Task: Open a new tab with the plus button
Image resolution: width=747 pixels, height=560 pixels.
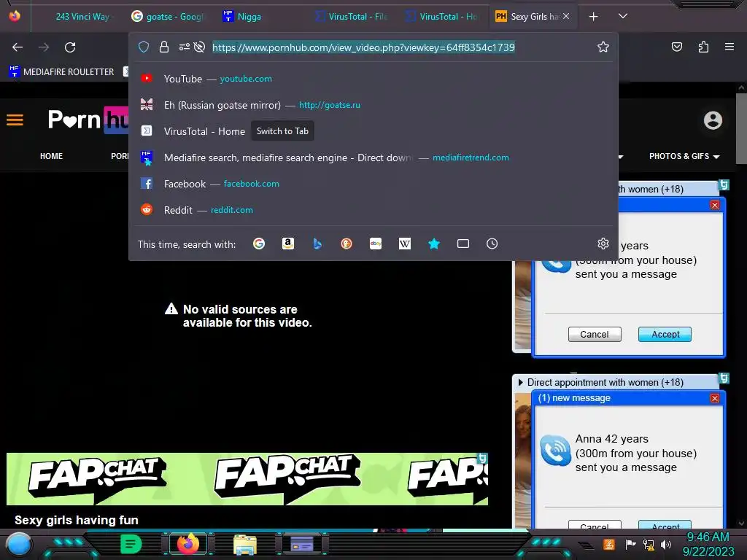Action: click(x=594, y=17)
